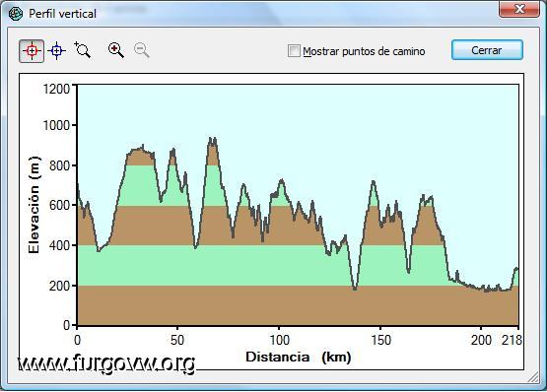Image resolution: width=547 pixels, height=392 pixels.
Task: Click the Cerrar button
Action: (487, 50)
